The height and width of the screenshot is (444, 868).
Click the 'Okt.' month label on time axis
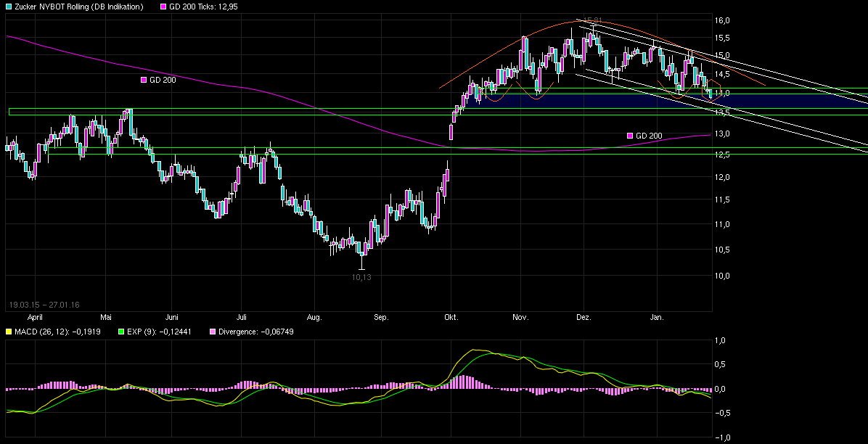pyautogui.click(x=451, y=318)
